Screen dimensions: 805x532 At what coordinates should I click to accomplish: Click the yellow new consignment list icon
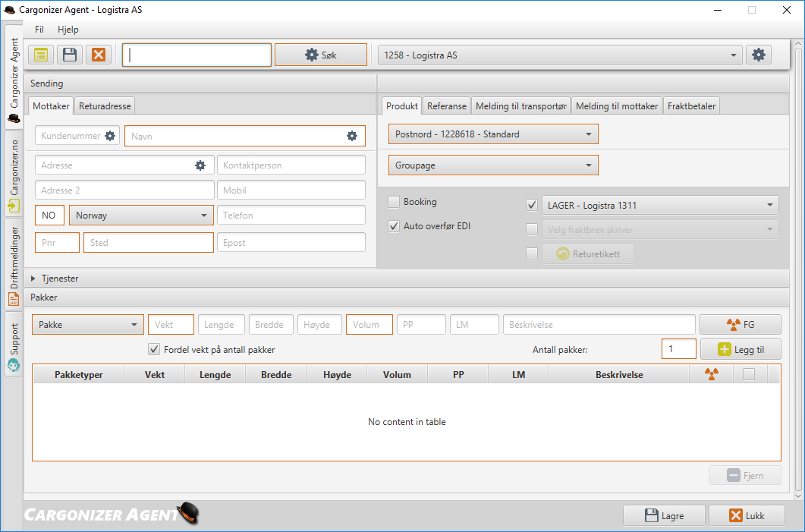41,55
